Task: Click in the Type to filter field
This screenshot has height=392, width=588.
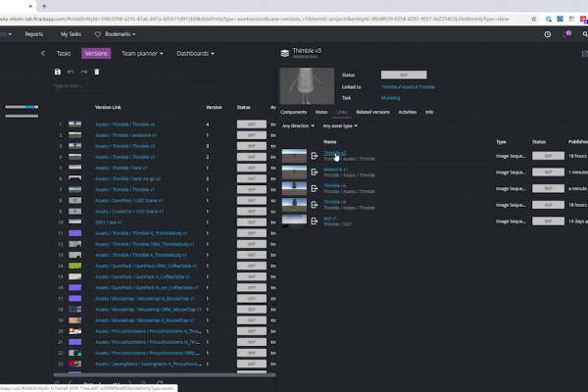Action: click(x=78, y=86)
